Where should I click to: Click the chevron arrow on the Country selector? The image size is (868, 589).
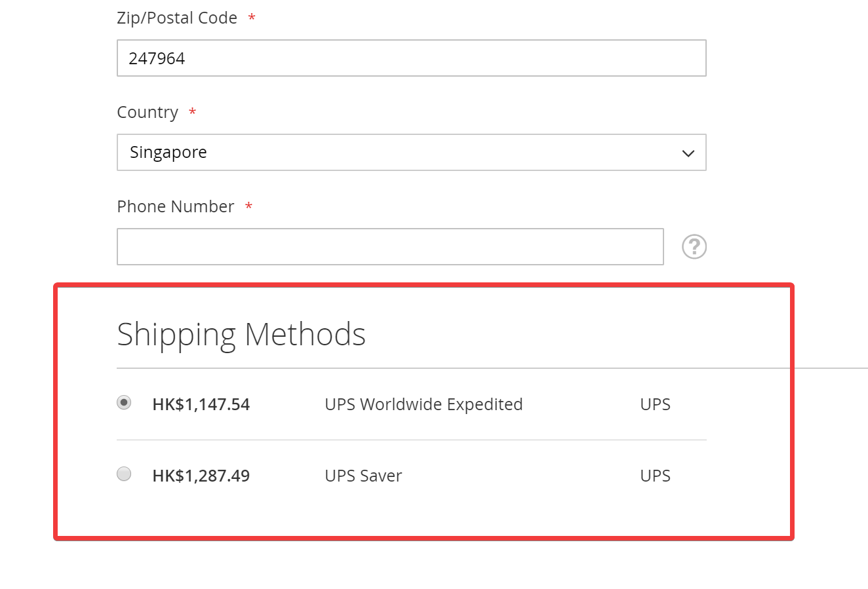coord(688,153)
